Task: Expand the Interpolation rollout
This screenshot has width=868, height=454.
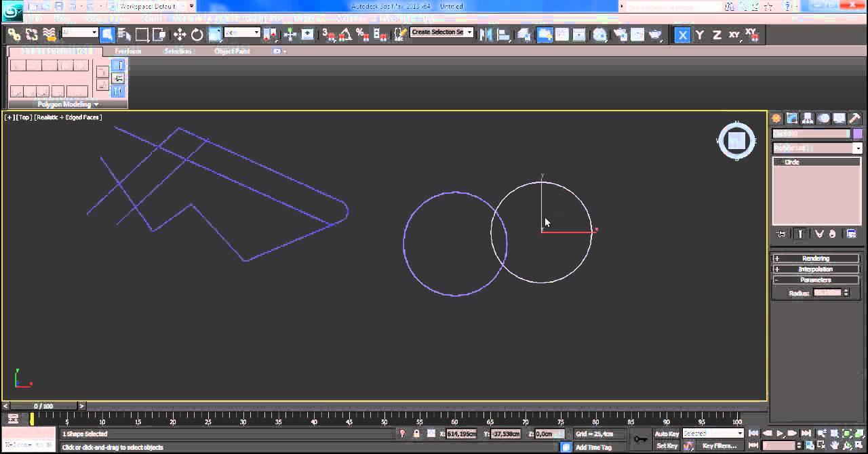Action: pos(816,269)
